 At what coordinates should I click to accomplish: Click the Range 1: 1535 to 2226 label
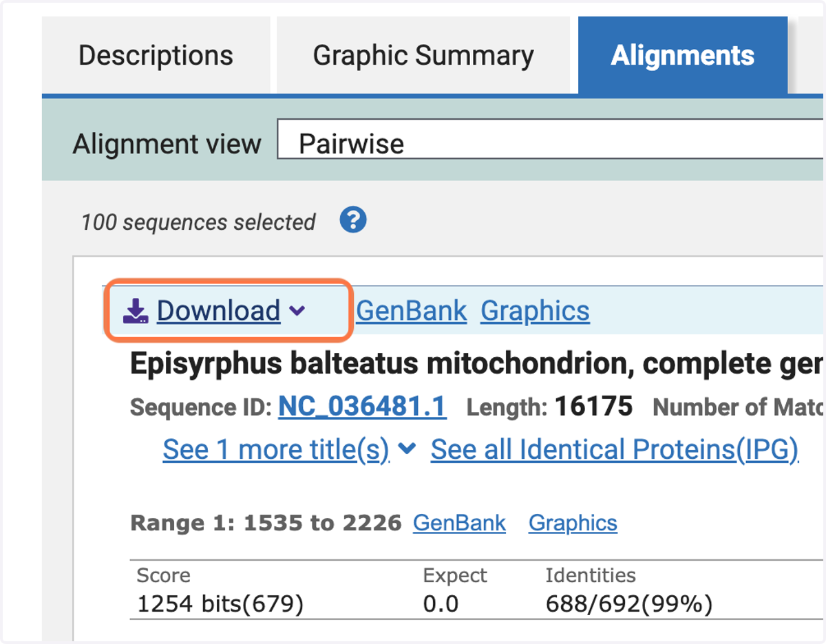(x=266, y=523)
